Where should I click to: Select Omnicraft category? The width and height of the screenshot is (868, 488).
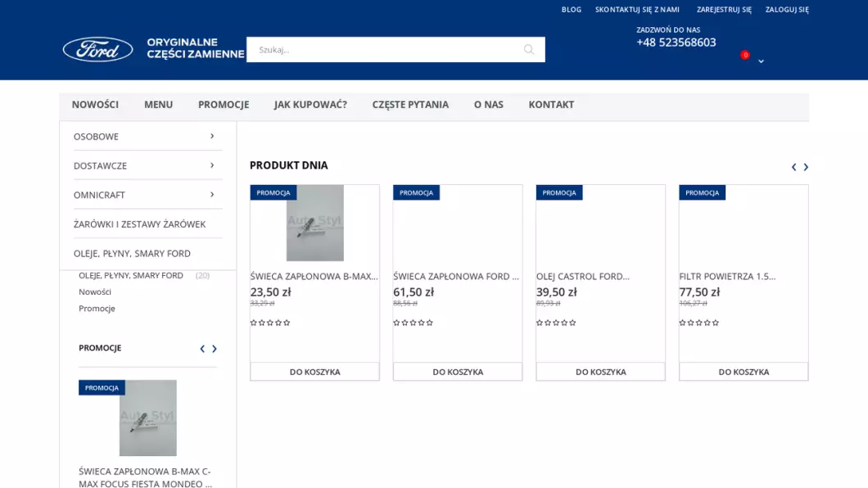[99, 196]
